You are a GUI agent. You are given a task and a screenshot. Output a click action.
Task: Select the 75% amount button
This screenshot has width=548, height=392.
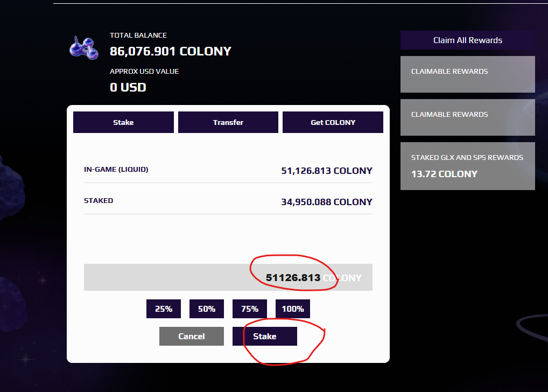(x=250, y=309)
